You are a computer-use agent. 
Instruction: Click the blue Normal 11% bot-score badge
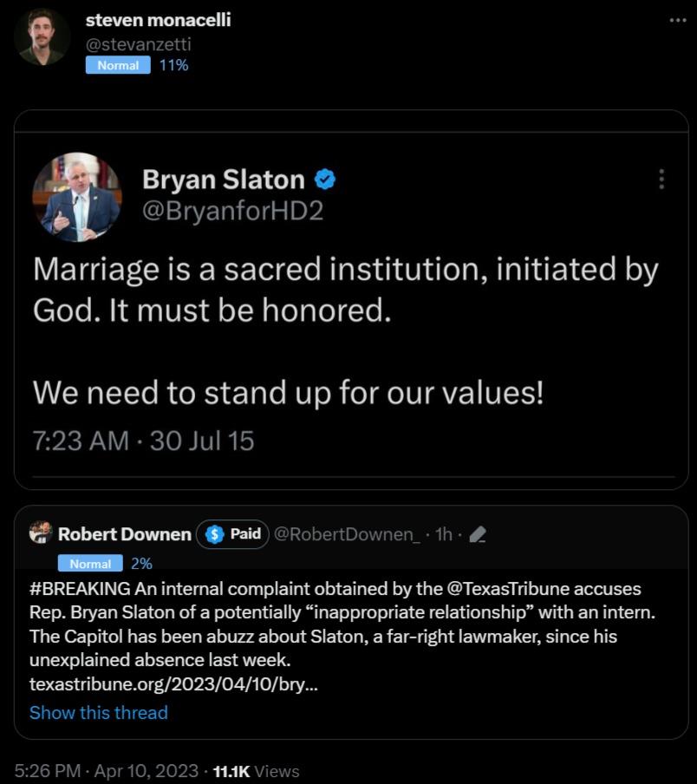(x=119, y=64)
